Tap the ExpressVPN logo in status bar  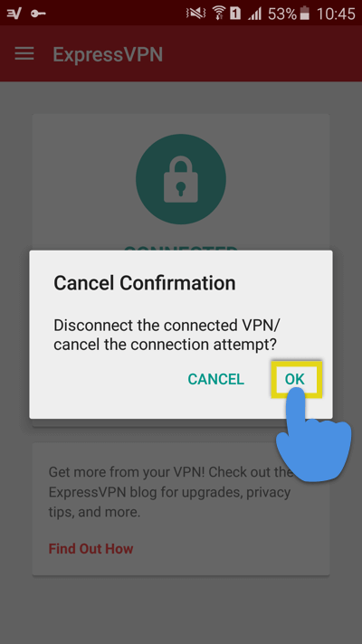tap(14, 14)
